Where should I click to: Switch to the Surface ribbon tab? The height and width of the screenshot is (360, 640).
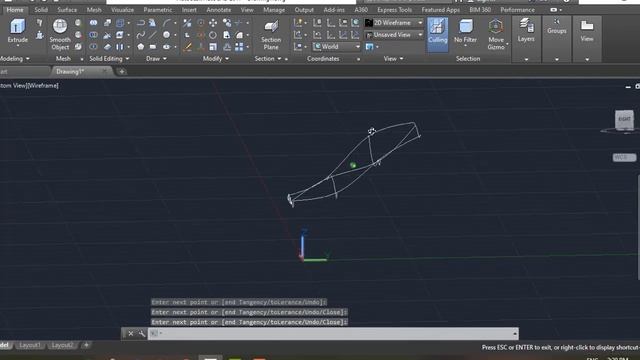(x=67, y=10)
